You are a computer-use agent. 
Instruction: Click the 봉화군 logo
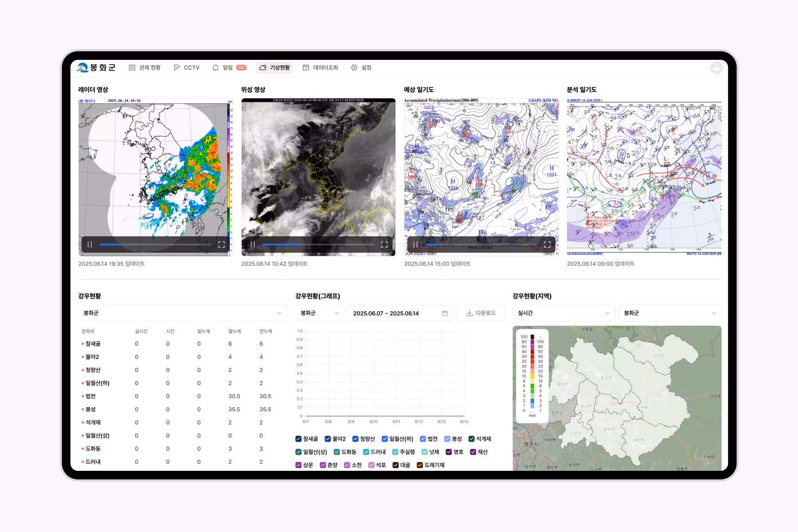[x=96, y=67]
